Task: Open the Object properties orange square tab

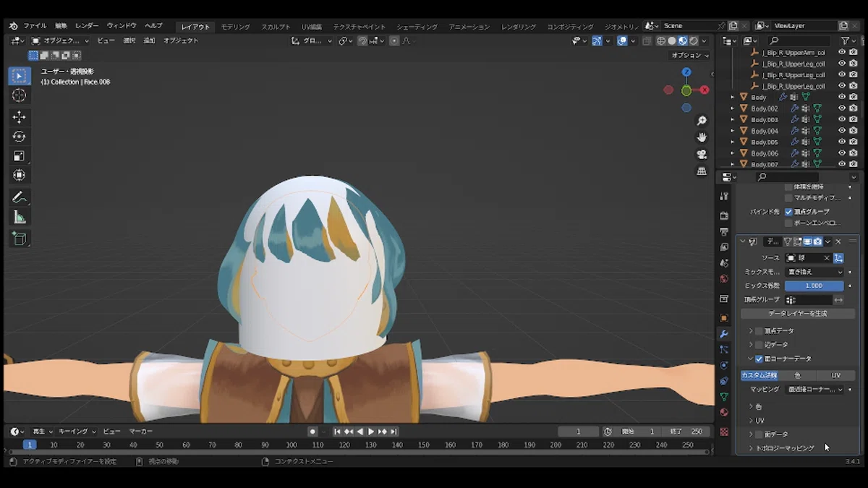Action: point(724,318)
